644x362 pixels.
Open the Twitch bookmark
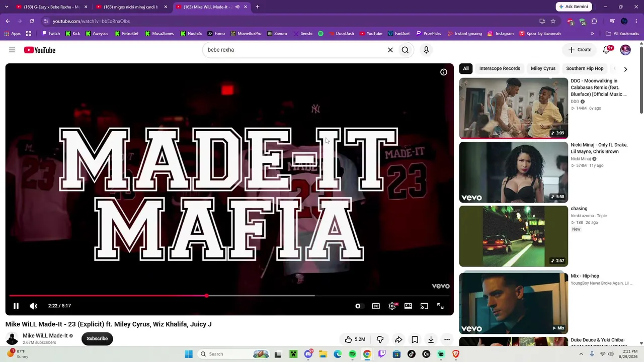[51, 34]
